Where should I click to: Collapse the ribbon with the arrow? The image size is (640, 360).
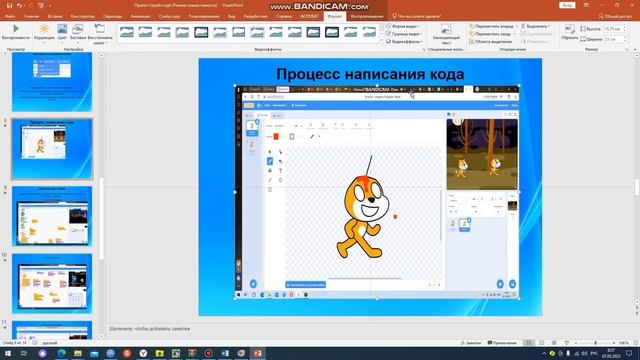(x=635, y=49)
